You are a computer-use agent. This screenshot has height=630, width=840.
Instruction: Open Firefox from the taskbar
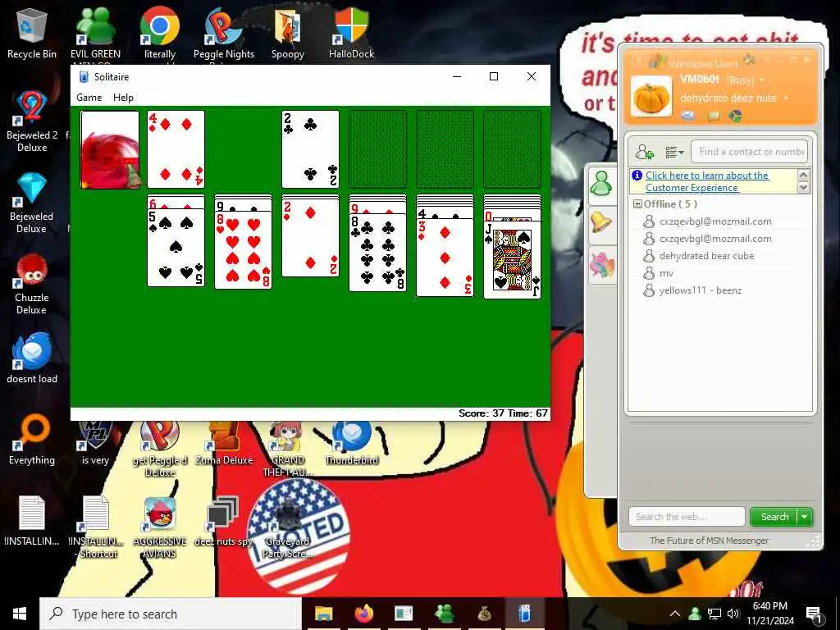tap(363, 614)
